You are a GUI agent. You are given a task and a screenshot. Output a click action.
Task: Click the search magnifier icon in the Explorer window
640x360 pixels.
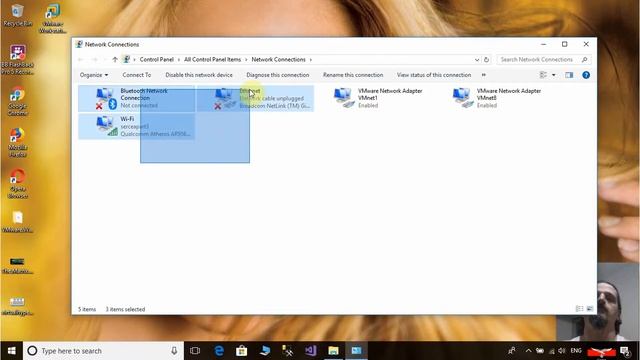click(x=584, y=60)
